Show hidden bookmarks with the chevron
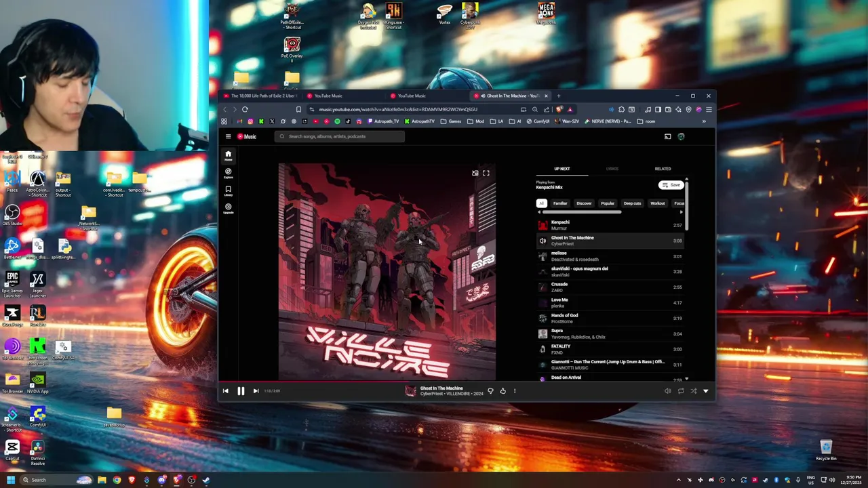This screenshot has width=868, height=488. [704, 121]
